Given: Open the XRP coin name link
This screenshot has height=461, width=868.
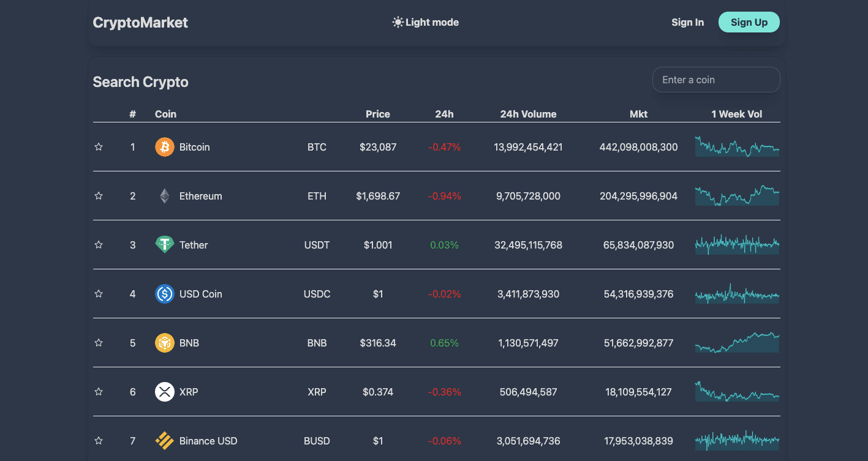Looking at the screenshot, I should (189, 392).
